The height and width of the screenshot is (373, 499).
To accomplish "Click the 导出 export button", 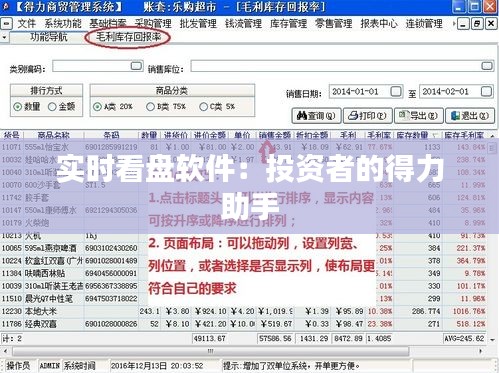I will click(x=419, y=116).
